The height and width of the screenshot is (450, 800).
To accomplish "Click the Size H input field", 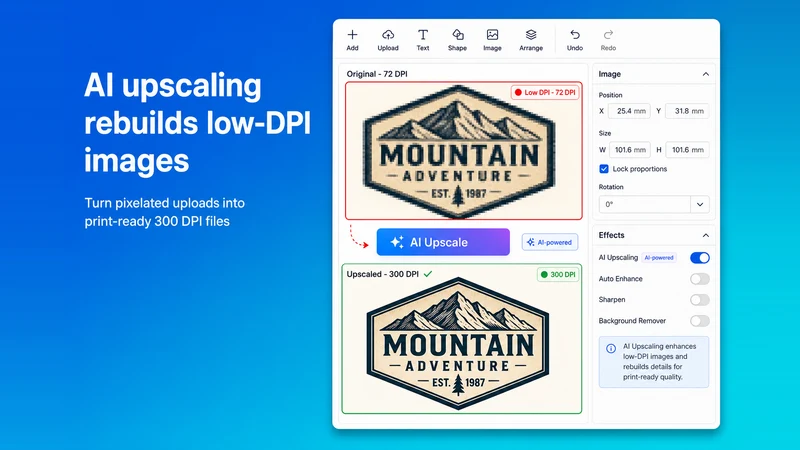I will click(x=687, y=149).
